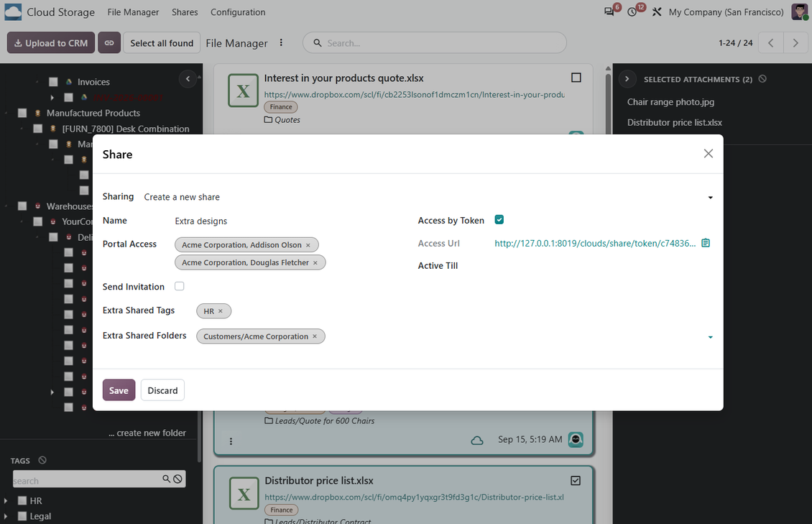Discard the share dialog changes

tap(162, 390)
